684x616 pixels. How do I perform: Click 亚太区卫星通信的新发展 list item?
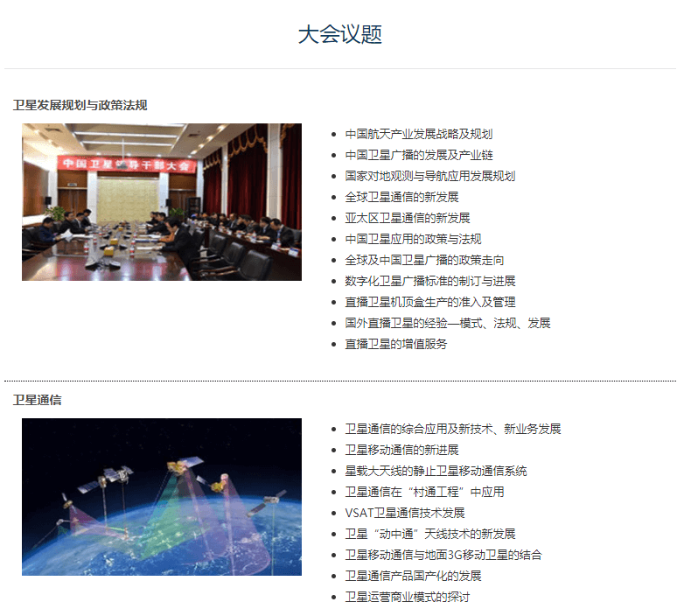coord(408,218)
